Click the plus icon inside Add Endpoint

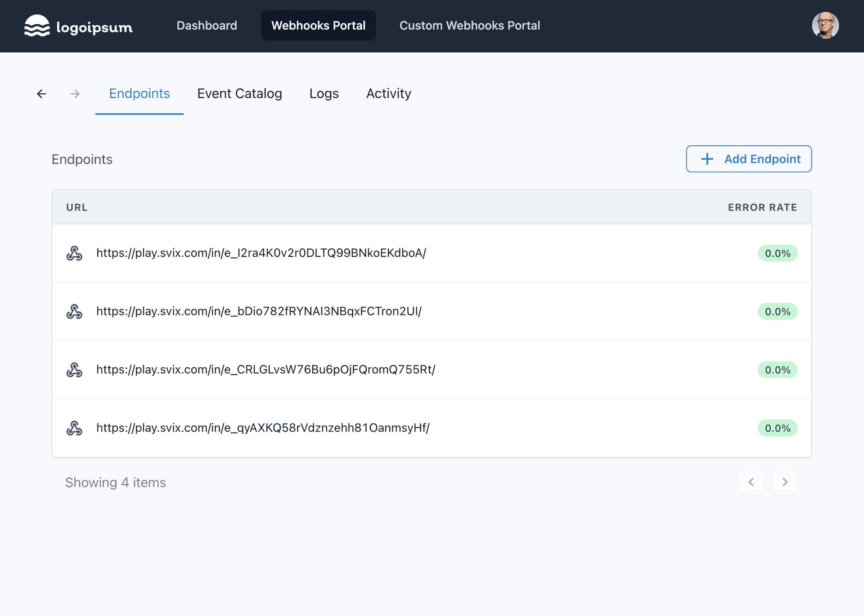(x=707, y=159)
